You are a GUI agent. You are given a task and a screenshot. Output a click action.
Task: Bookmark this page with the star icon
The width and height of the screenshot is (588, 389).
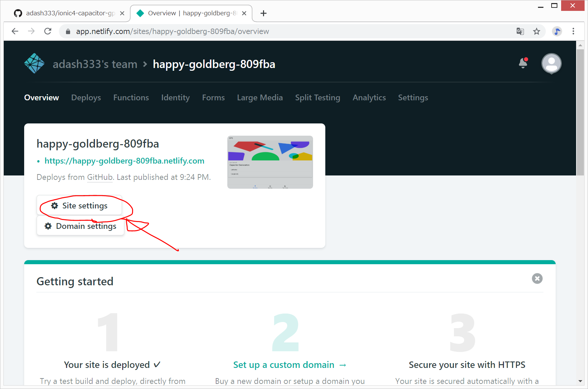[x=537, y=31]
